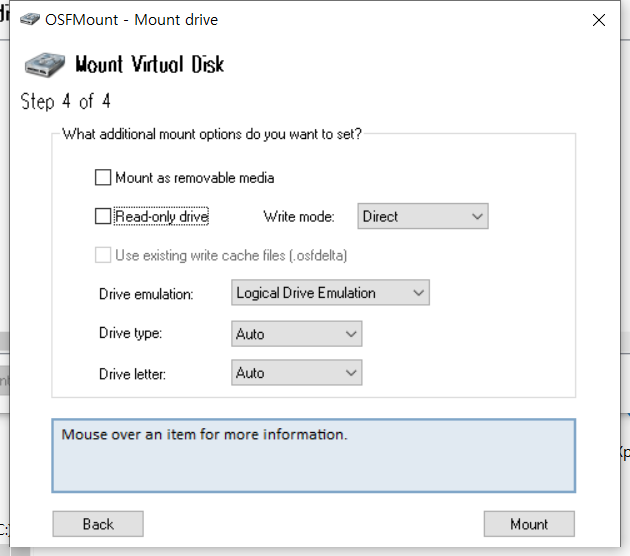
Task: Click the Mount Virtual Disk heading
Action: pos(149,64)
